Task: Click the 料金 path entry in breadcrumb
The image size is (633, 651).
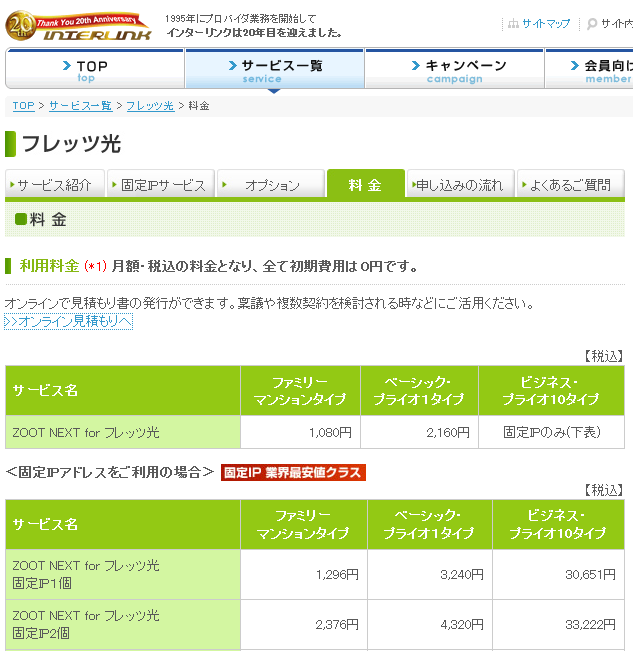Action: (x=199, y=106)
